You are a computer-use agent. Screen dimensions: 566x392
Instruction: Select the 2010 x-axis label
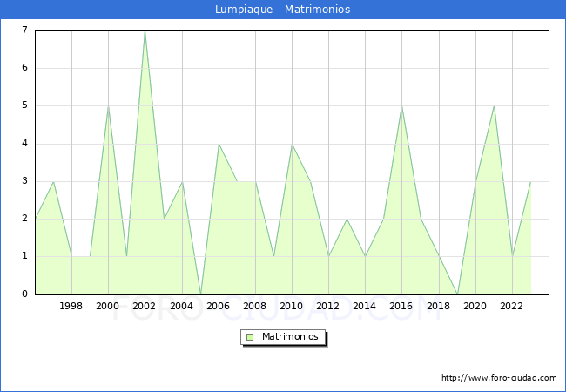click(x=292, y=306)
